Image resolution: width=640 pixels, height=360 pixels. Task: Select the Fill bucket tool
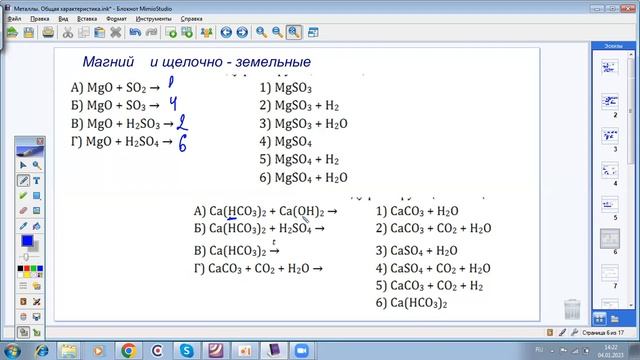[37, 226]
